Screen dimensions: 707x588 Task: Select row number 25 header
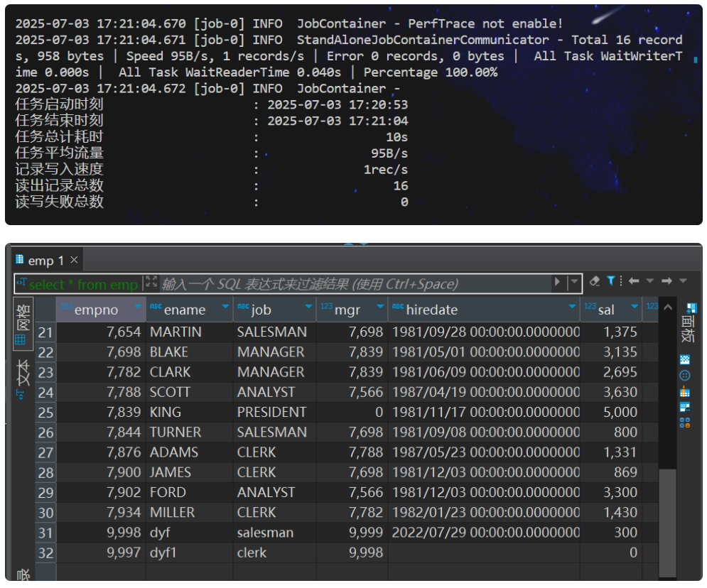[x=45, y=412]
